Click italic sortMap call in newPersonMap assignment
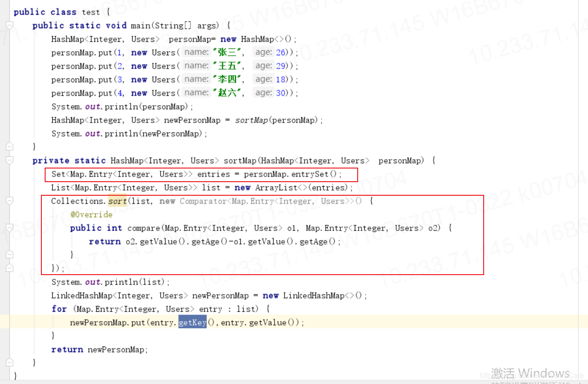 [x=251, y=120]
